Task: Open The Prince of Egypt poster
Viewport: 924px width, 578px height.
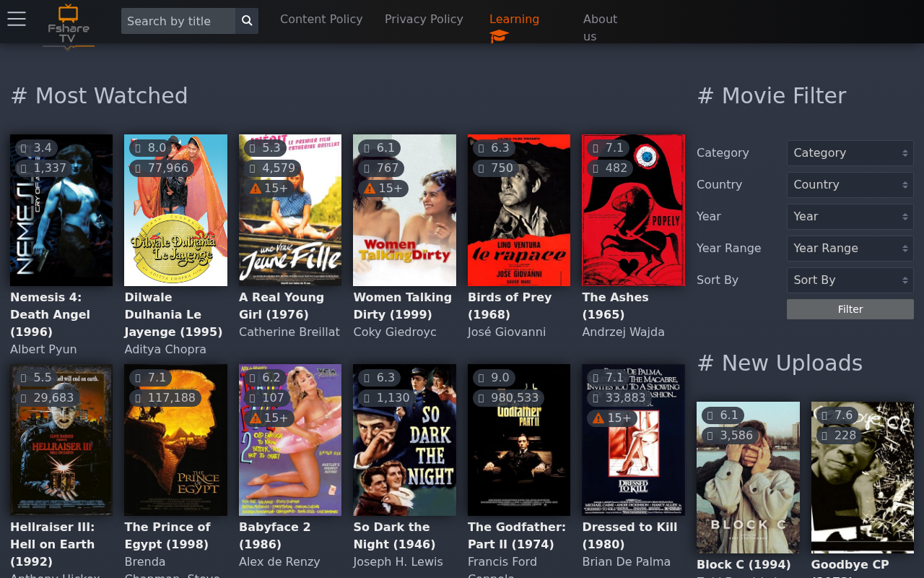Action: coord(175,440)
